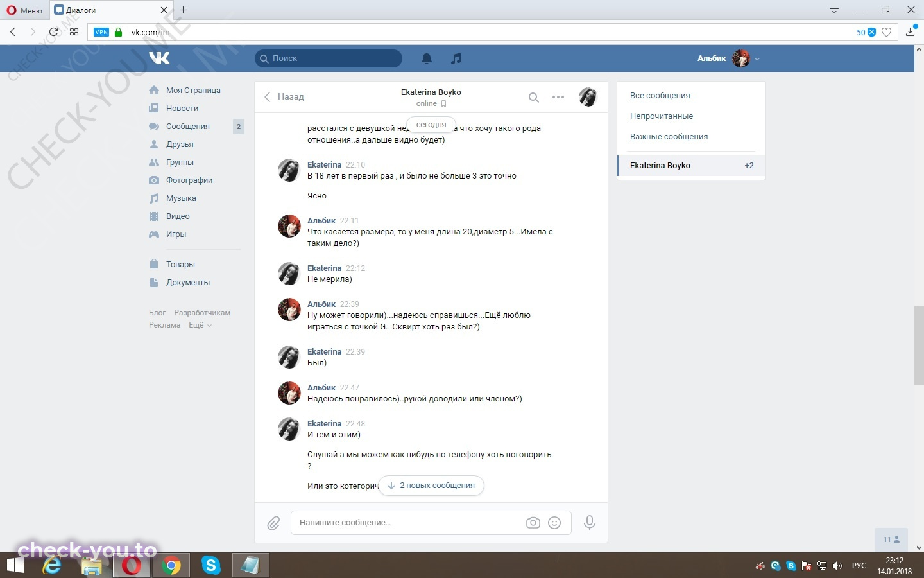Select Ekaterina Boyko conversation tab
Image resolution: width=924 pixels, height=578 pixels.
click(691, 166)
